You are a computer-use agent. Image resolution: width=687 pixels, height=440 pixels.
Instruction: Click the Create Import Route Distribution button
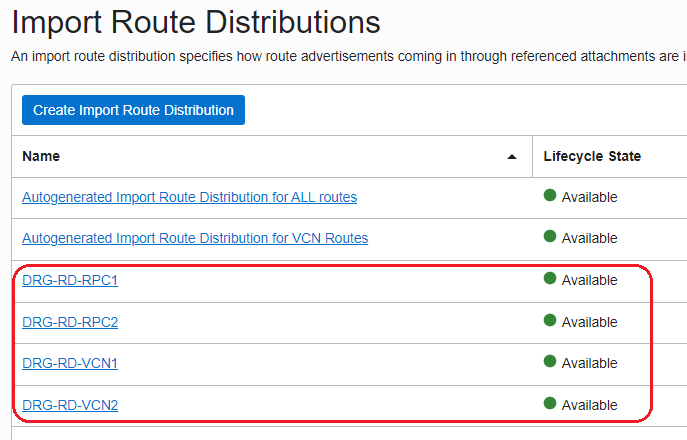coord(133,110)
